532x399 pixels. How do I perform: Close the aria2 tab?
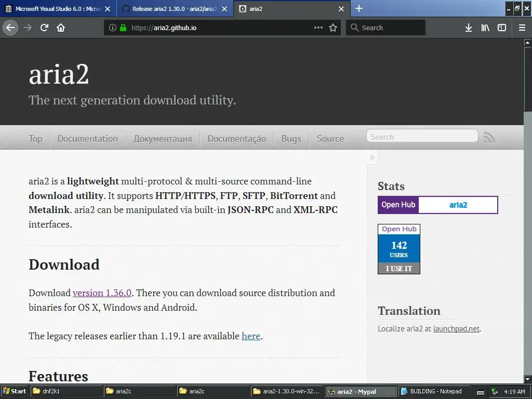[341, 9]
